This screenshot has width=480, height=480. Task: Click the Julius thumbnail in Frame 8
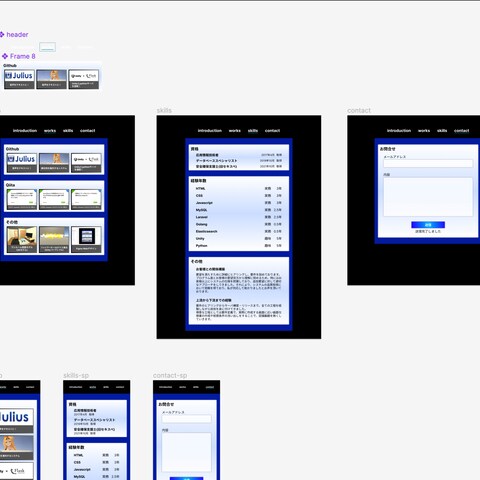pyautogui.click(x=19, y=79)
